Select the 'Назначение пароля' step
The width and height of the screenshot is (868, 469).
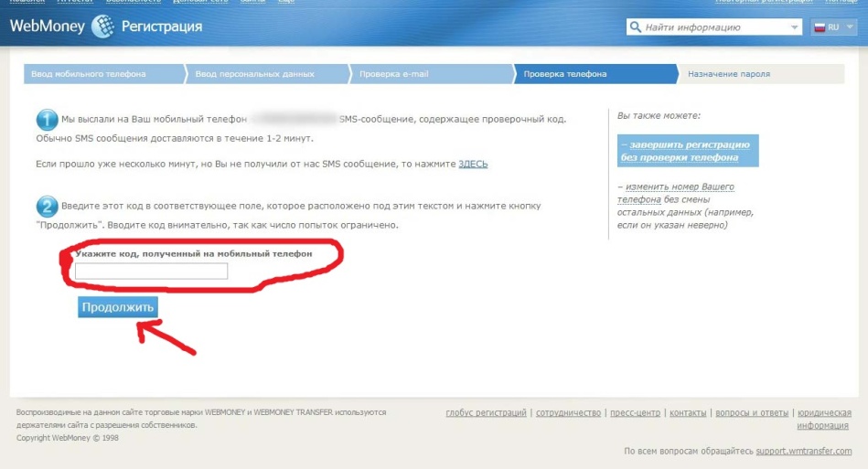(x=761, y=73)
